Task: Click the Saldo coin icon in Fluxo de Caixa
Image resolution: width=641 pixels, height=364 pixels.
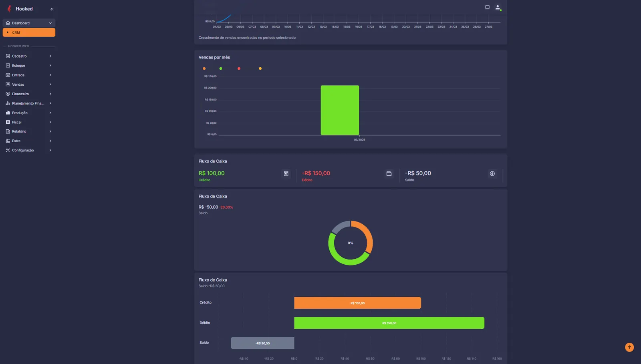Action: click(492, 173)
